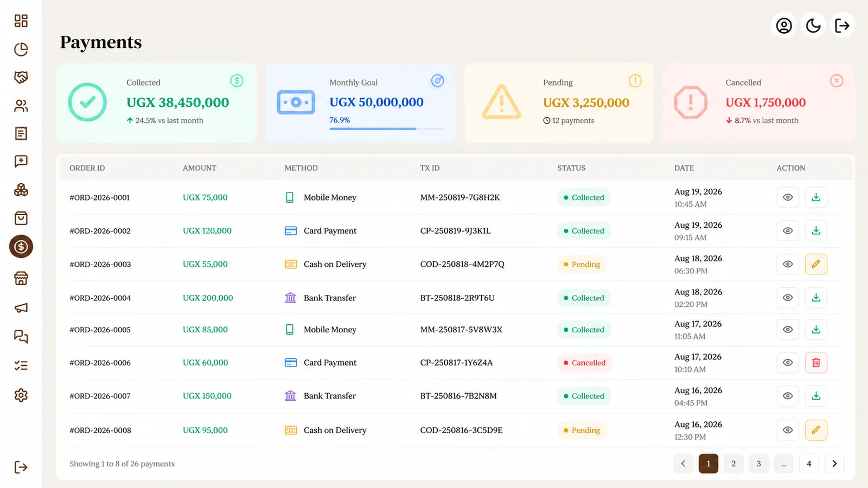Screen dimensions: 868x488
Task: Go to page 4 of payments
Action: 809,464
